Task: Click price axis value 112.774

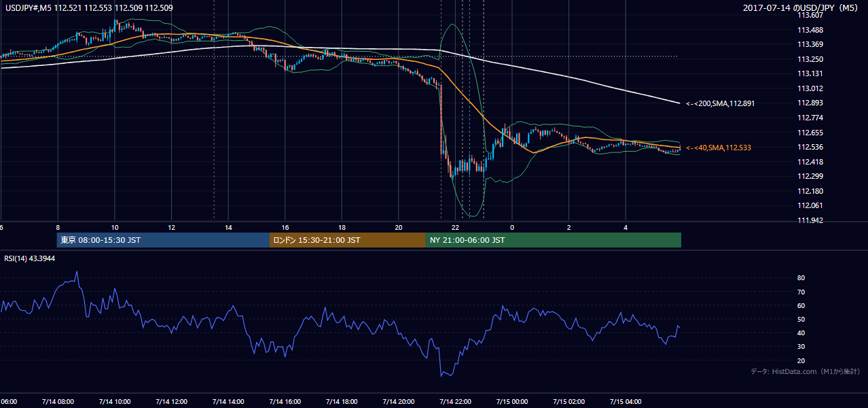Action: [810, 118]
